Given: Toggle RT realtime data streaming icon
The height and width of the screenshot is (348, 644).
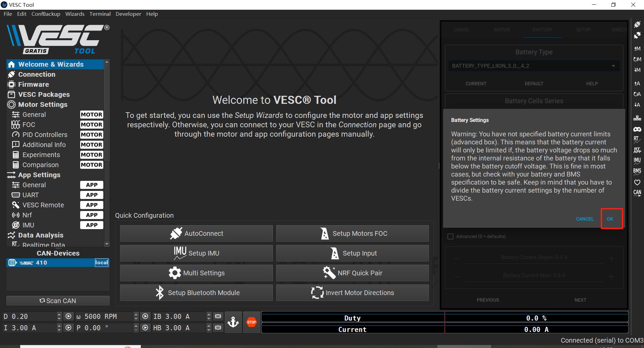Looking at the screenshot, I should (637, 139).
